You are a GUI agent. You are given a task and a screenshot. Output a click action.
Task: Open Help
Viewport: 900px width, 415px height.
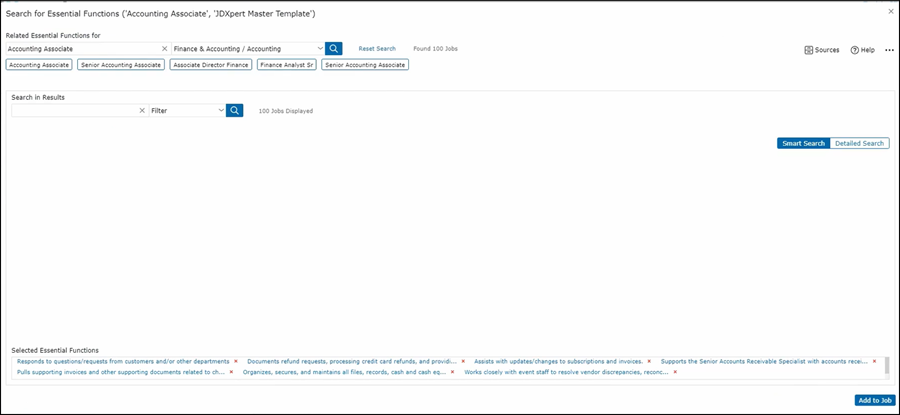pyautogui.click(x=862, y=50)
